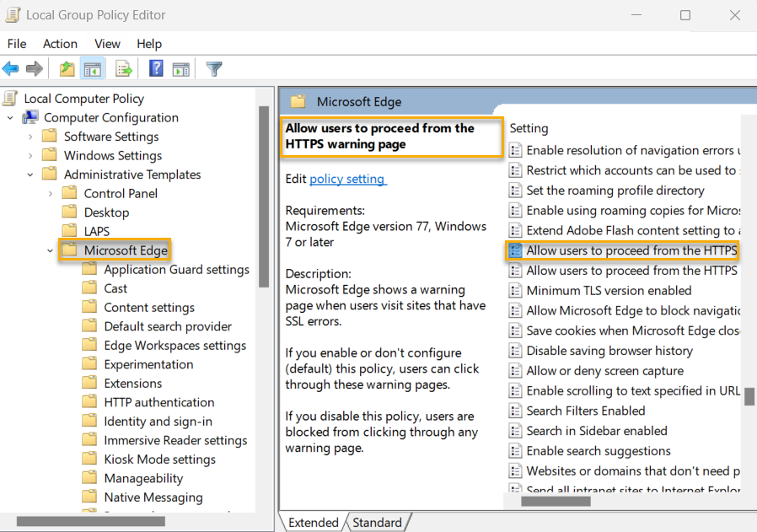Open Help using the blue question mark icon
The image size is (757, 532).
[155, 68]
